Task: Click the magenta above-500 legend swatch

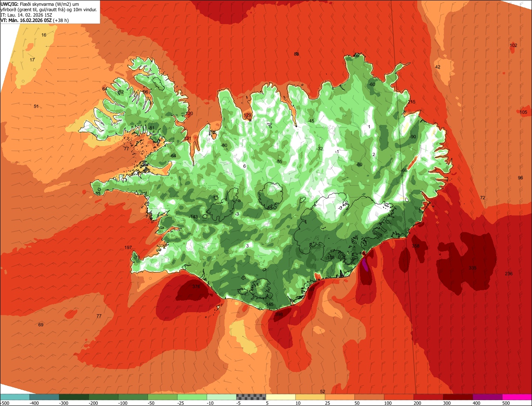Action: pyautogui.click(x=517, y=396)
